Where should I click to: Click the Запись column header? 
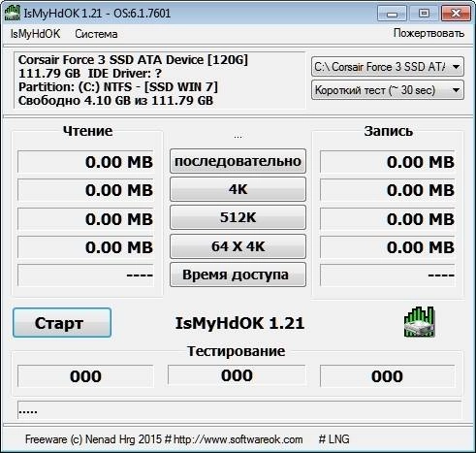(389, 131)
